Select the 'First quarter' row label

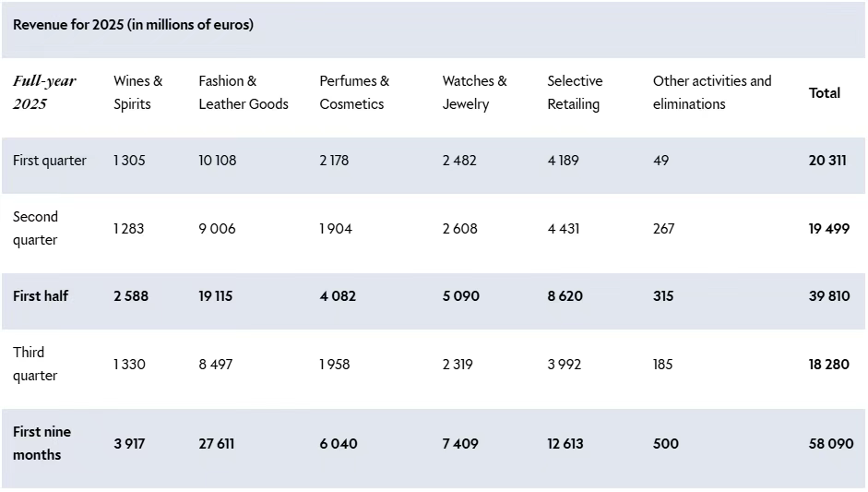tap(50, 161)
